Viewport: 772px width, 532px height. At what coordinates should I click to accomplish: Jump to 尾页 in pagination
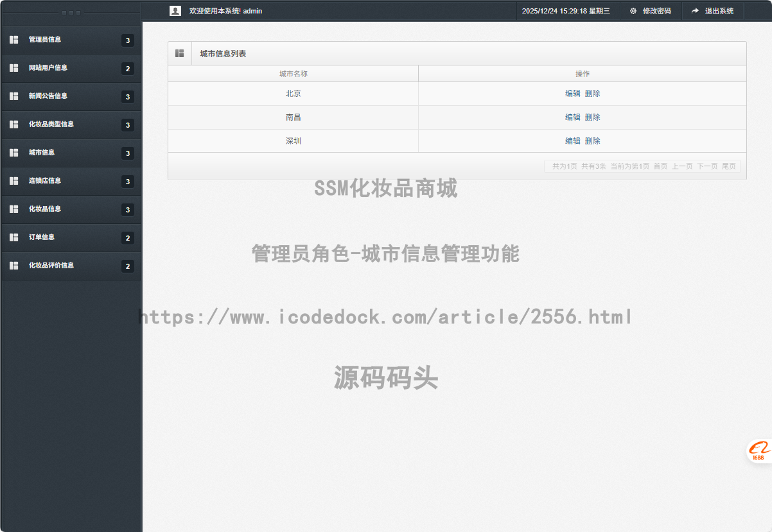[x=729, y=166]
